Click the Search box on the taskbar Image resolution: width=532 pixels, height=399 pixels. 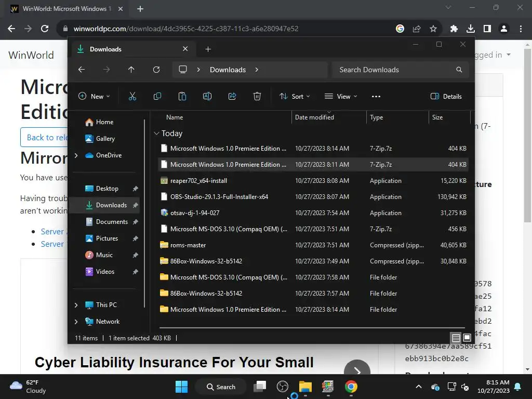[221, 387]
